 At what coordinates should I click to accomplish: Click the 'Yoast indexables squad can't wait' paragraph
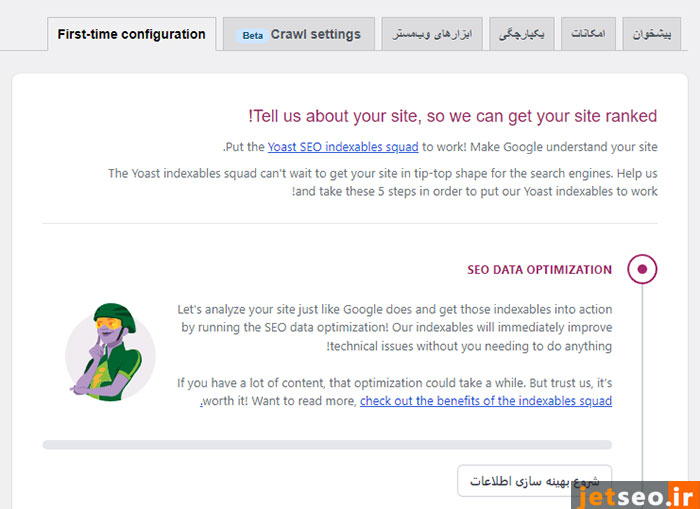click(x=383, y=182)
